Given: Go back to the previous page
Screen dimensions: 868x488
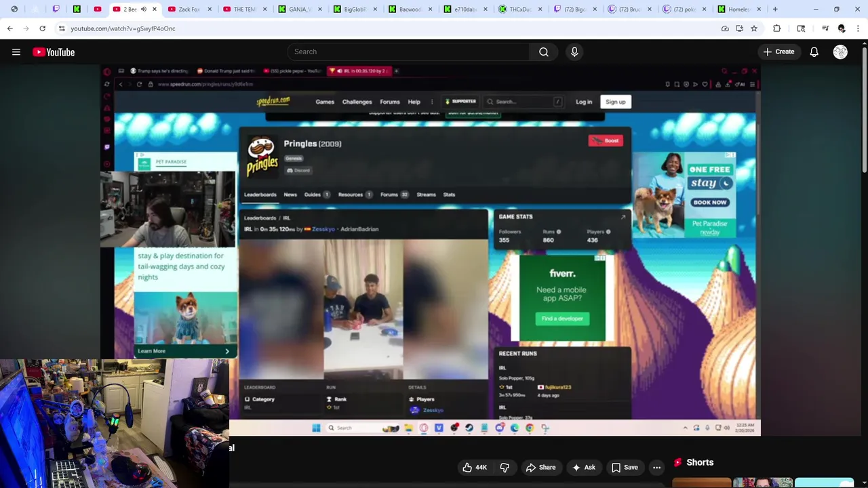Looking at the screenshot, I should (x=9, y=28).
